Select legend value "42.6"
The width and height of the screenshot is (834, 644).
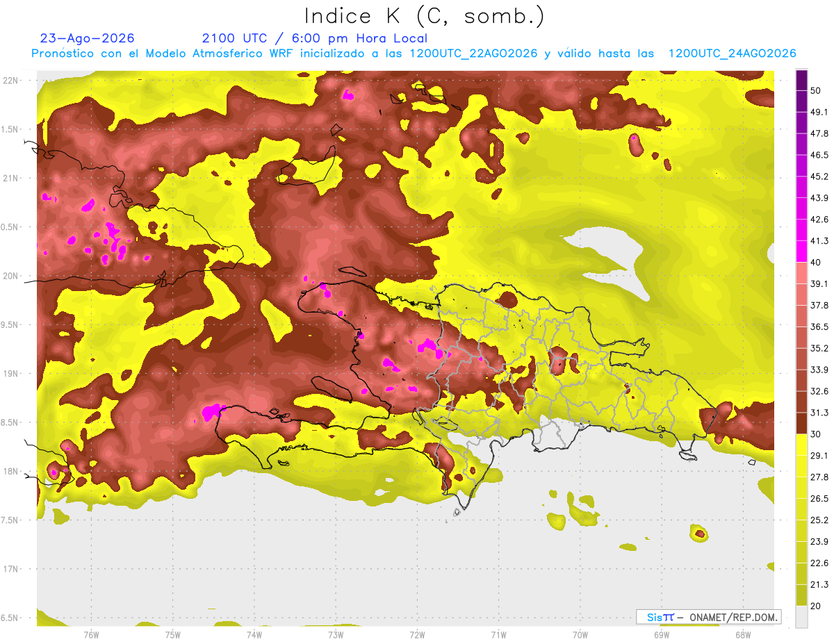819,220
